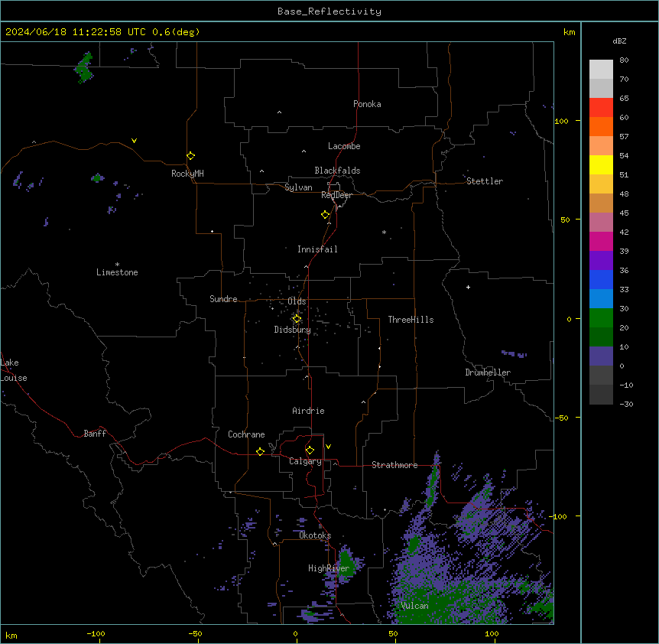Click the Innisfail city label

pyautogui.click(x=317, y=249)
